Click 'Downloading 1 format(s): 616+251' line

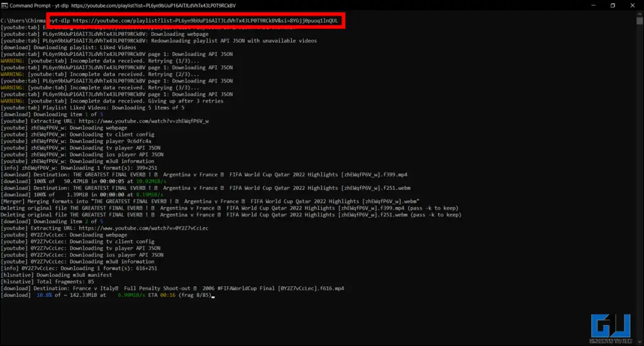79,269
